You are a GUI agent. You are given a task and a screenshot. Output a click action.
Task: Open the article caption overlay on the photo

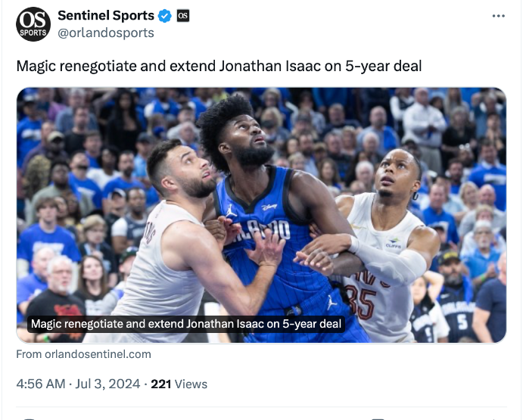point(186,324)
